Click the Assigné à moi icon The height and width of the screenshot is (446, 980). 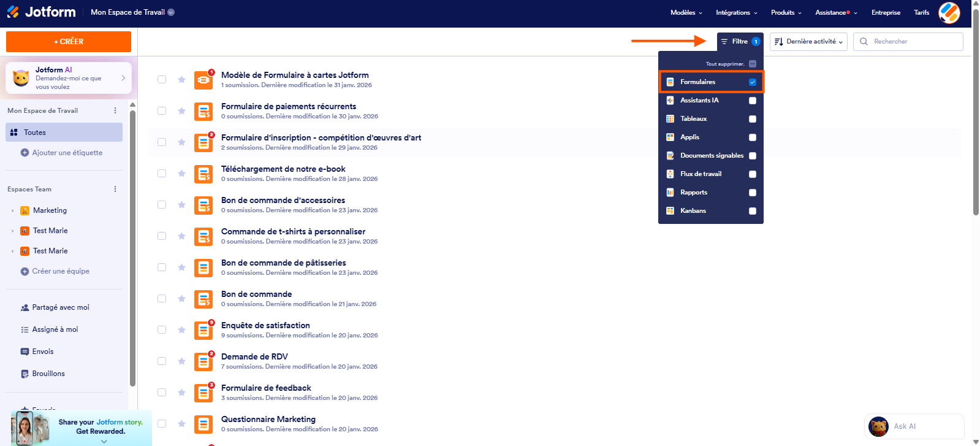25,329
